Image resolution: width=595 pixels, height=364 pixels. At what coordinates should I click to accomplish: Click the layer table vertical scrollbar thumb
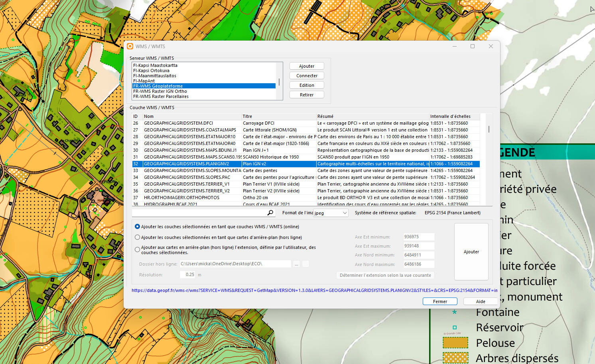(x=489, y=129)
